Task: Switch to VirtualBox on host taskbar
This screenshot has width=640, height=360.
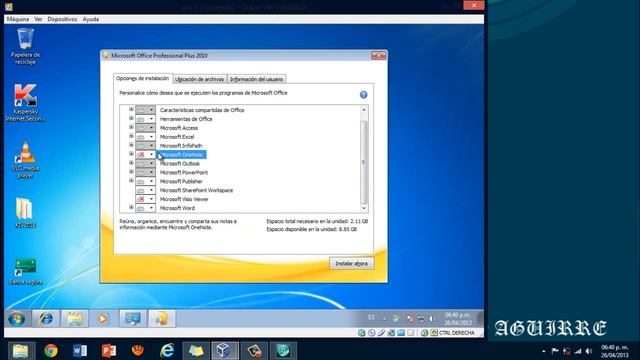Action: point(225,351)
